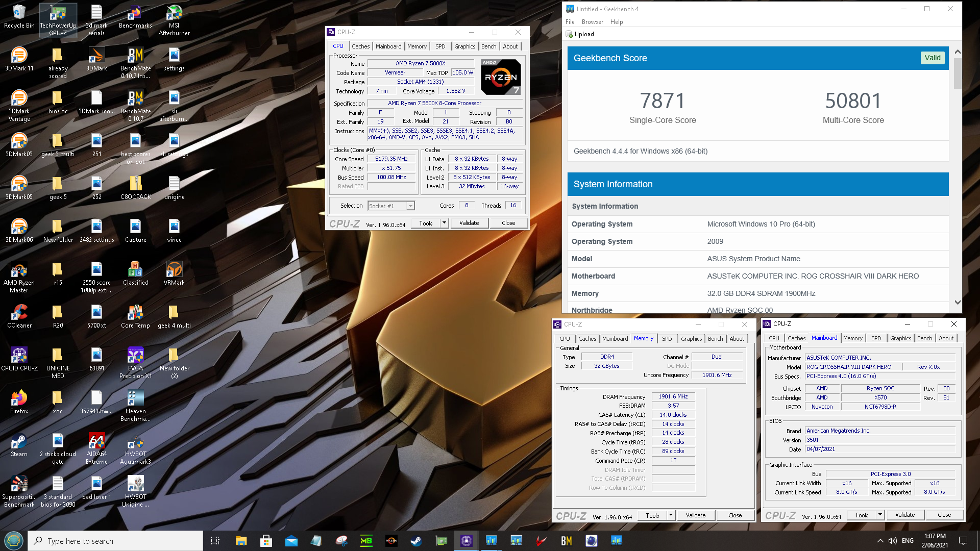The height and width of the screenshot is (551, 980).
Task: Expand Tools dropdown arrow in Memory window
Action: pyautogui.click(x=671, y=515)
